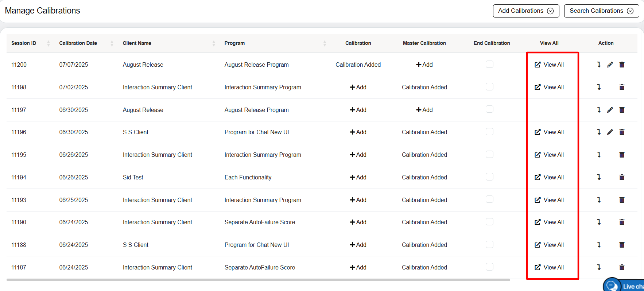This screenshot has height=291, width=644.
Task: Click the download arrow icon for session 11194
Action: click(598, 177)
